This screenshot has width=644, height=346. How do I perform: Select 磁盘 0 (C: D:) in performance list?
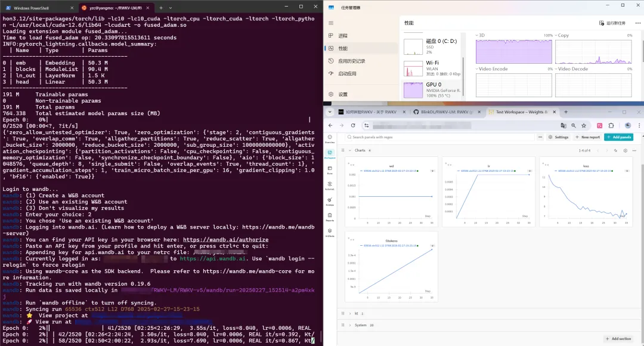tap(432, 47)
